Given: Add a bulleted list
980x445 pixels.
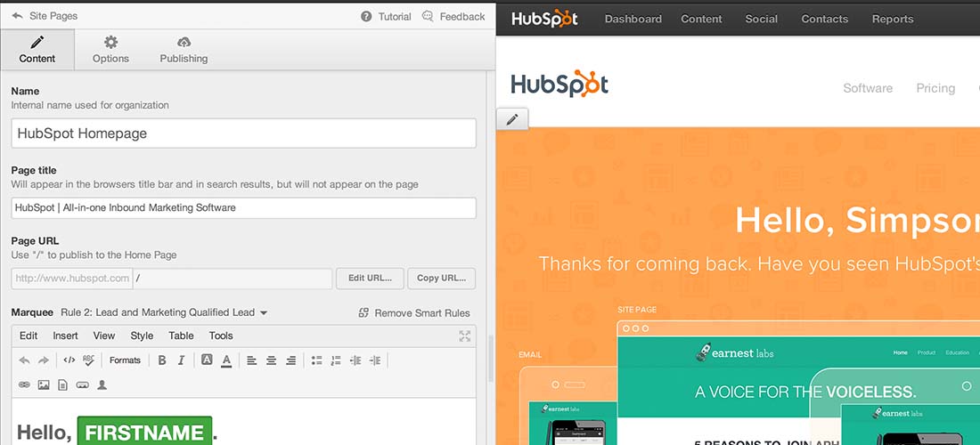Looking at the screenshot, I should tap(316, 360).
